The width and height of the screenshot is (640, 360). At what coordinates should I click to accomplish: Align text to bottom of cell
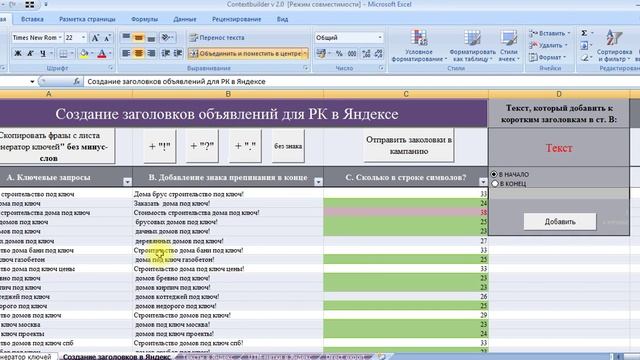[x=151, y=38]
